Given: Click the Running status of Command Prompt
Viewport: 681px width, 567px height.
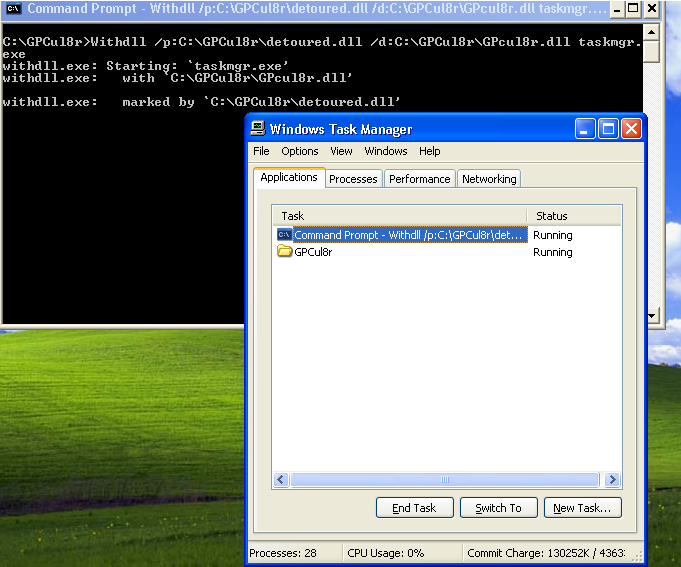Looking at the screenshot, I should 552,235.
